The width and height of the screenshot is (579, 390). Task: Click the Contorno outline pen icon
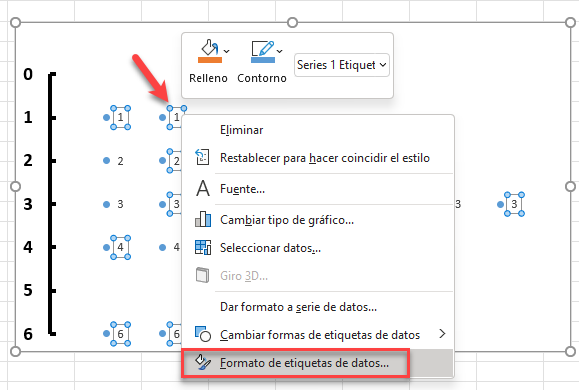tap(263, 51)
